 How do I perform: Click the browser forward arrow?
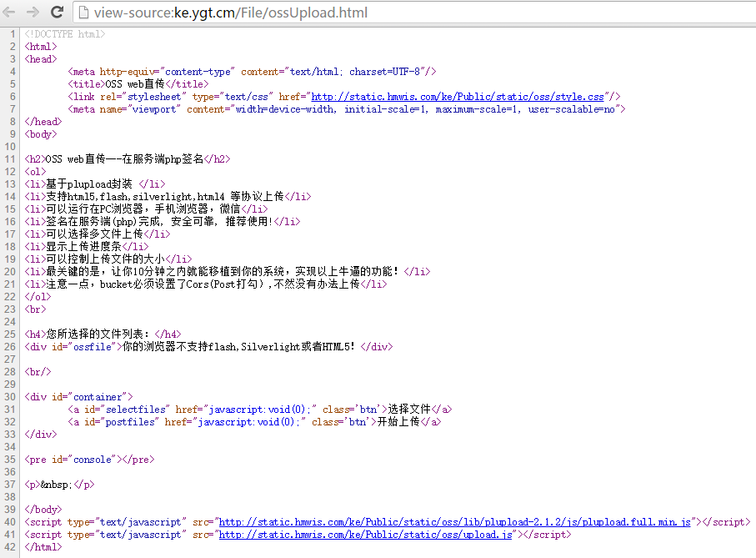33,13
